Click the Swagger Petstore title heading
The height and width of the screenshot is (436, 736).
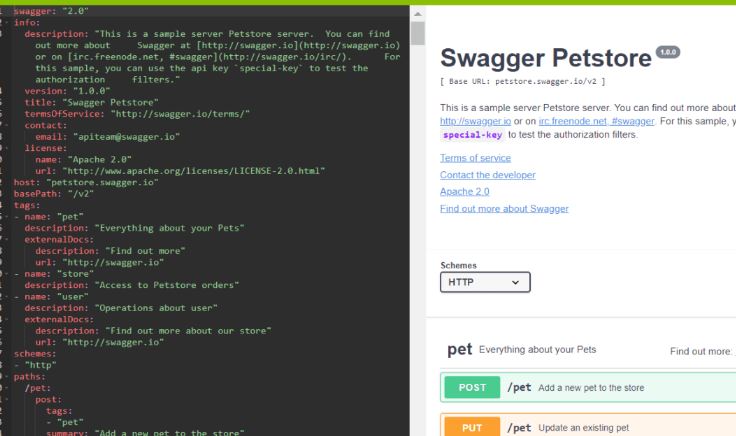coord(545,58)
